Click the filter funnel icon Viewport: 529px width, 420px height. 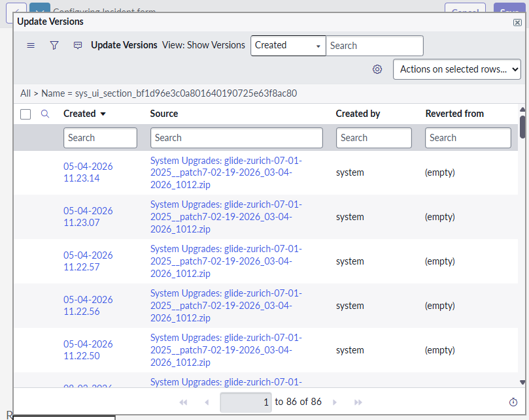(x=54, y=46)
